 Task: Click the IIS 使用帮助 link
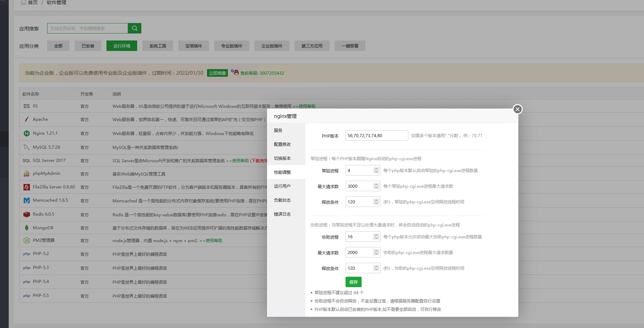pyautogui.click(x=304, y=106)
